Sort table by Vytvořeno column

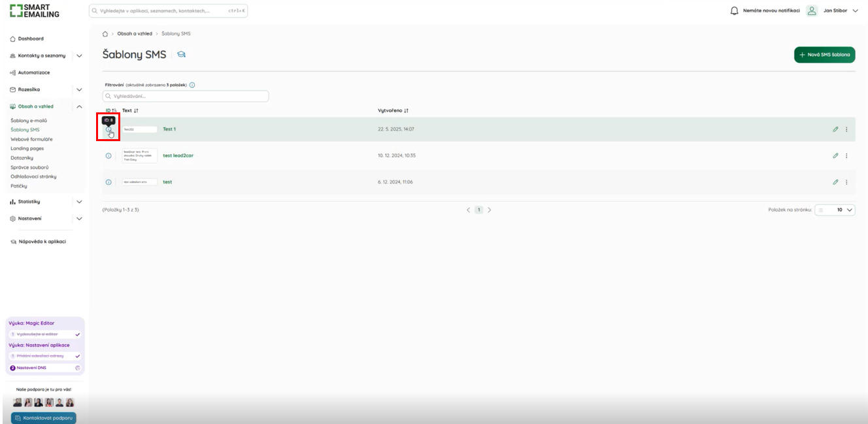(393, 110)
